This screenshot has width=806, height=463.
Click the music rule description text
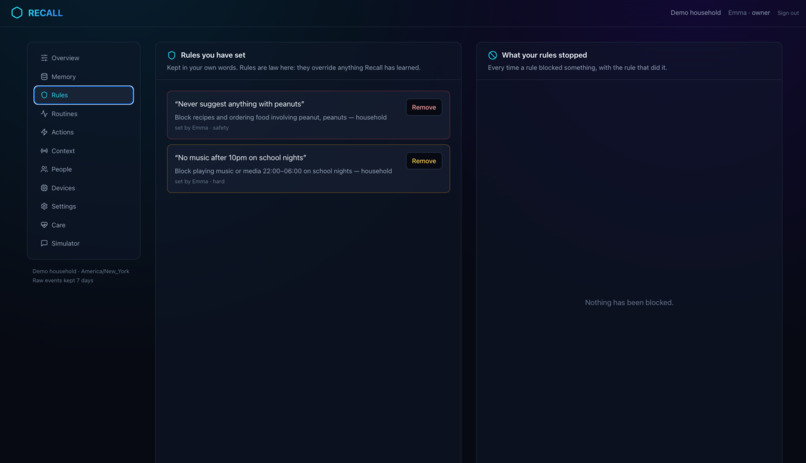[x=283, y=171]
